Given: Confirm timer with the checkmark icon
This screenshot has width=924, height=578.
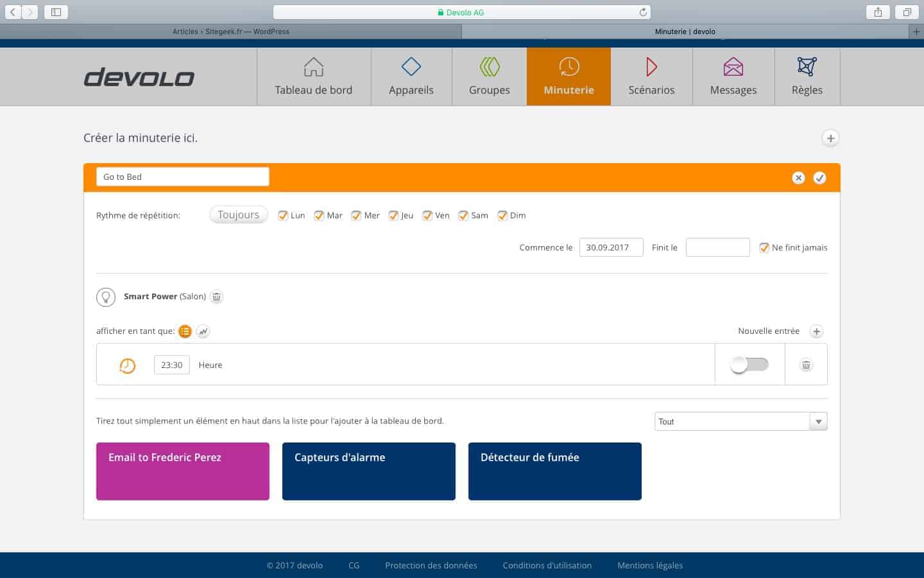Looking at the screenshot, I should point(819,178).
